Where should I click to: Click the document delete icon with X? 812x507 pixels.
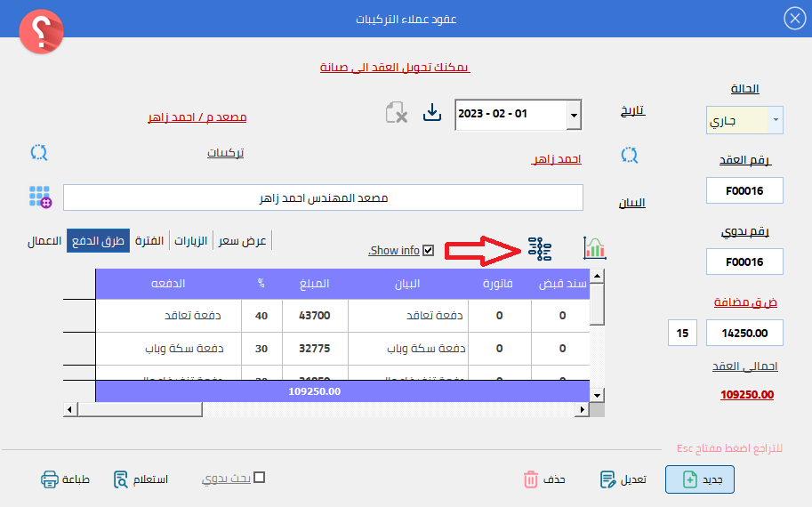pyautogui.click(x=396, y=113)
